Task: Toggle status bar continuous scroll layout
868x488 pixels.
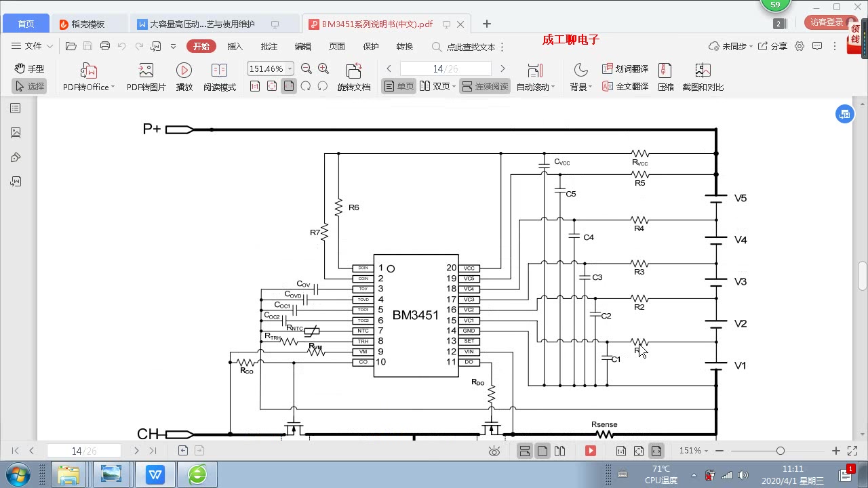Action: [525, 451]
